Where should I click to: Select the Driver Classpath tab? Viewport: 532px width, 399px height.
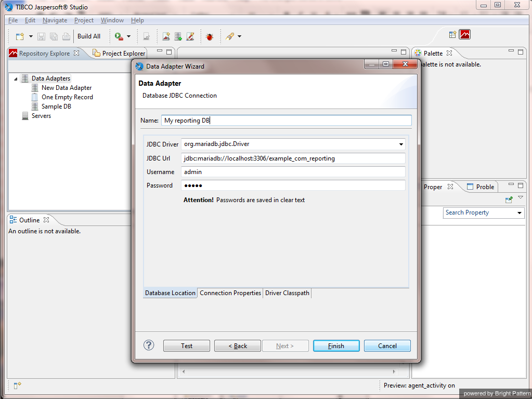(x=287, y=293)
